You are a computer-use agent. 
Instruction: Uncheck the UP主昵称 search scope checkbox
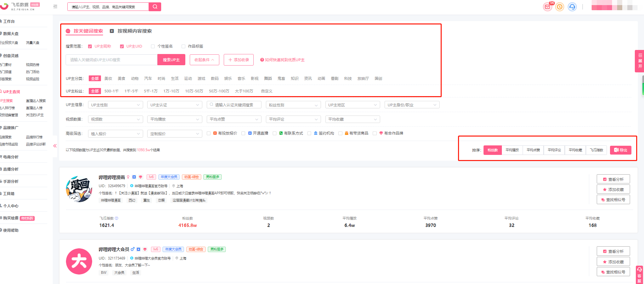click(x=90, y=47)
